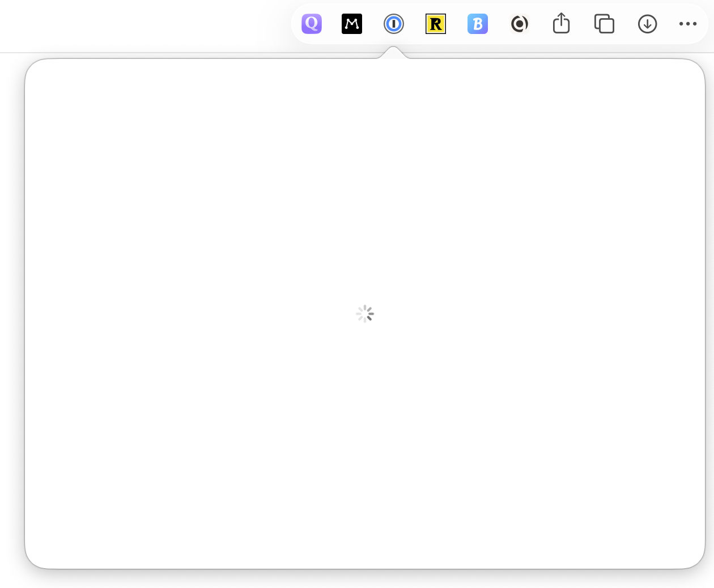
Task: Expand more options with the ellipsis
Action: [688, 24]
